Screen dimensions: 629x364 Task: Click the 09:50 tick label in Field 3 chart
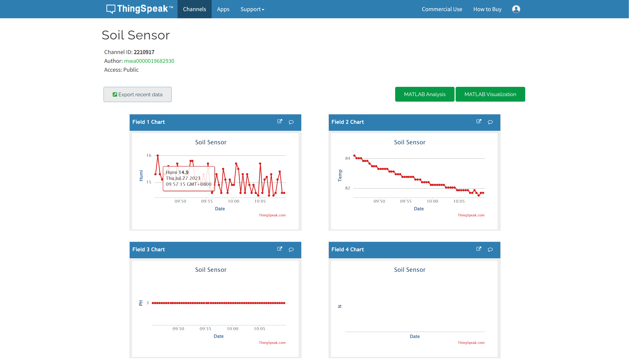[x=178, y=329]
